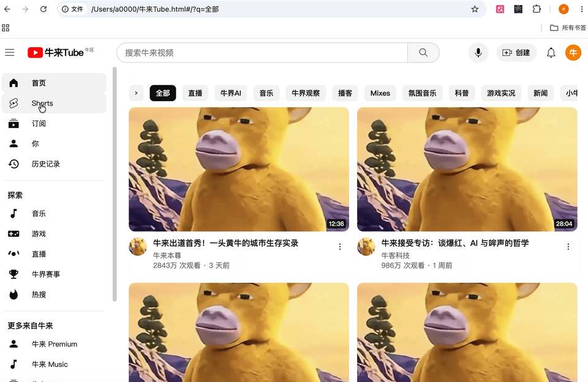588x382 pixels.
Task: Open 牛界赛事 in sidebar
Action: coord(54,274)
